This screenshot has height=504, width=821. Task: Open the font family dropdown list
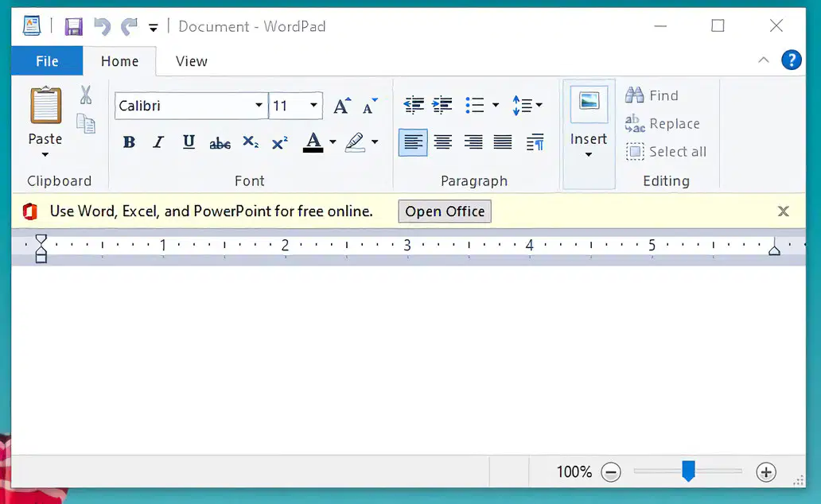(259, 105)
